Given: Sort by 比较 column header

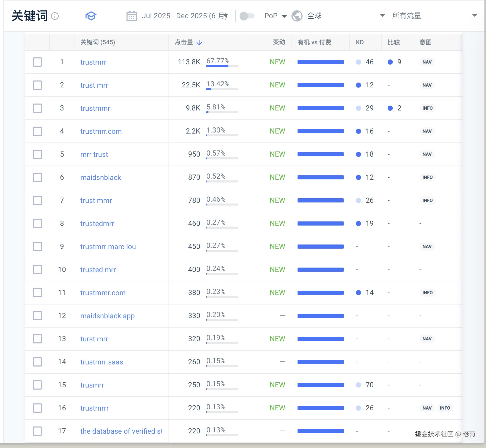Looking at the screenshot, I should pos(394,42).
